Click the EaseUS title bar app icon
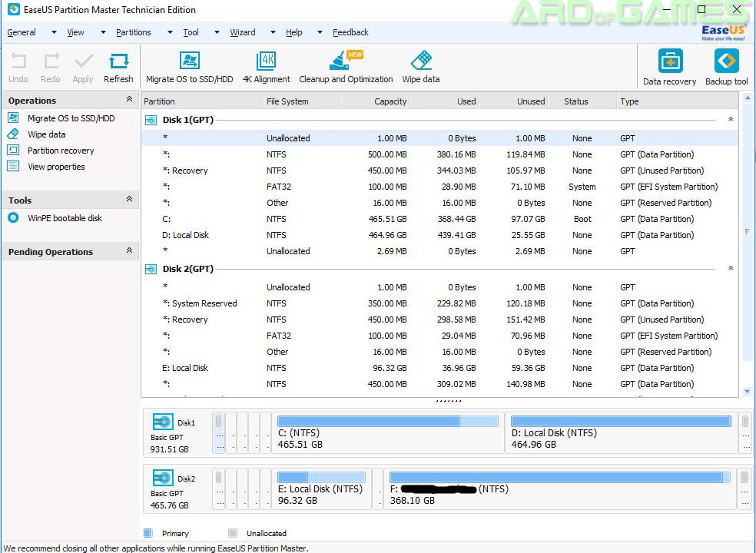This screenshot has width=756, height=553. click(x=14, y=9)
